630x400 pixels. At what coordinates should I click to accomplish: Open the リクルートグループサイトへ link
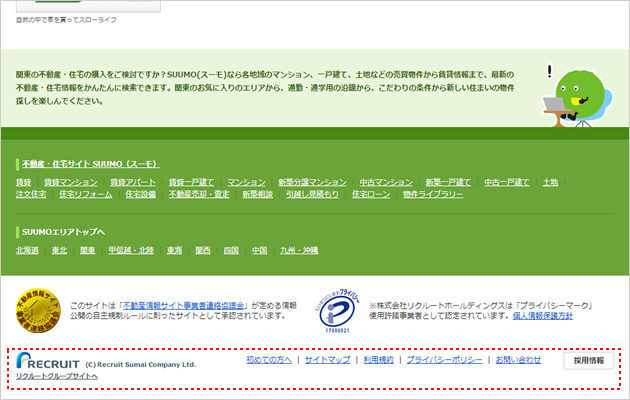coord(57,376)
